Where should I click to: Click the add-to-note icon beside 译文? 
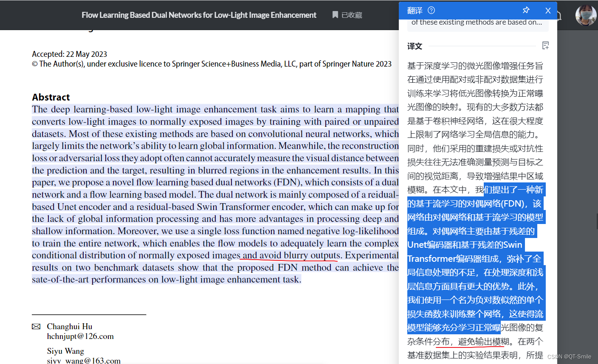(546, 45)
